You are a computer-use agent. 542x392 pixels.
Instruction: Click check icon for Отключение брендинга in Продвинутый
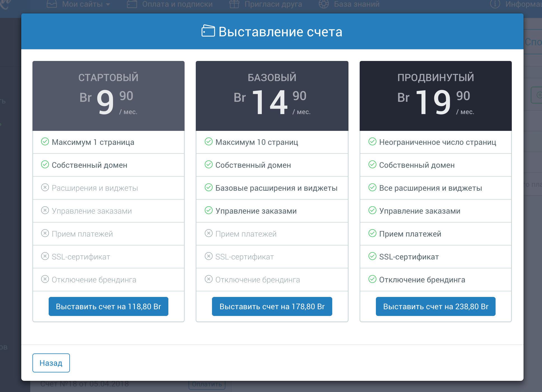(x=372, y=279)
